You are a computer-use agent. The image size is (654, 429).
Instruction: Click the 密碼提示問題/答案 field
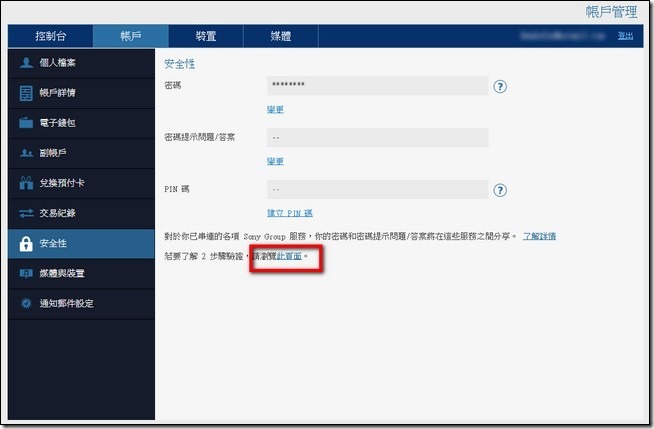(377, 137)
